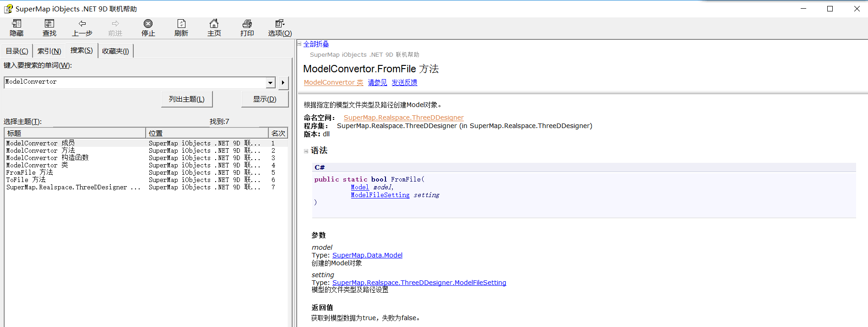Click the 找到:7 results count text
Viewport: 868px width, 327px height.
(x=219, y=121)
